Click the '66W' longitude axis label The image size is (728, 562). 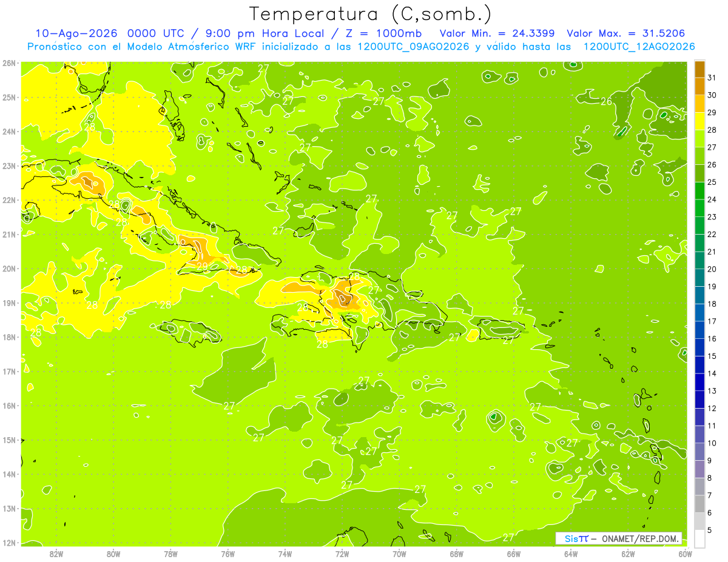(514, 554)
